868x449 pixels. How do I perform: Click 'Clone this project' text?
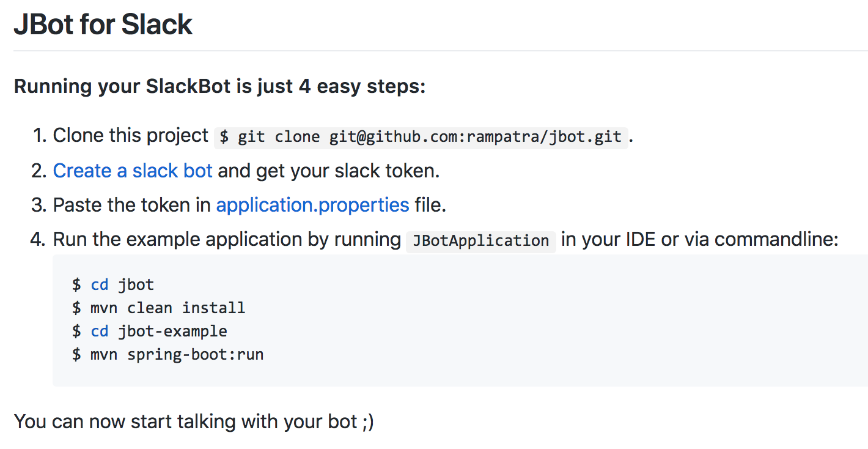tap(131, 135)
